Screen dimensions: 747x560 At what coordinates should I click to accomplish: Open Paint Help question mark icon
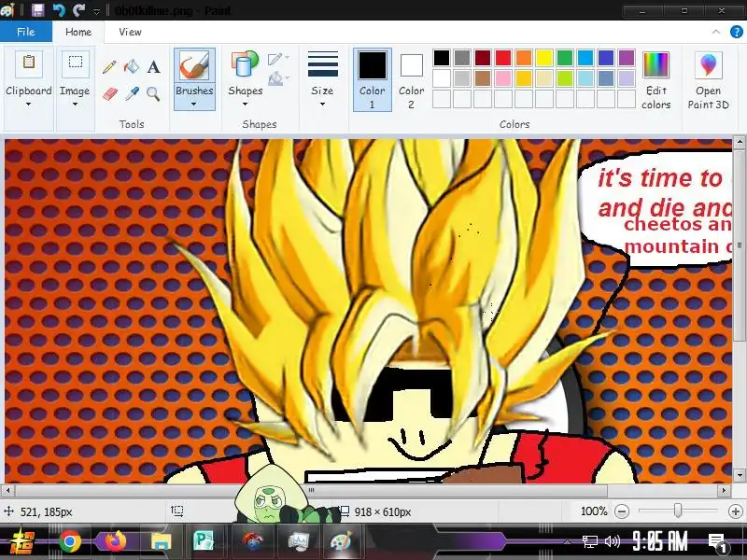click(x=736, y=32)
